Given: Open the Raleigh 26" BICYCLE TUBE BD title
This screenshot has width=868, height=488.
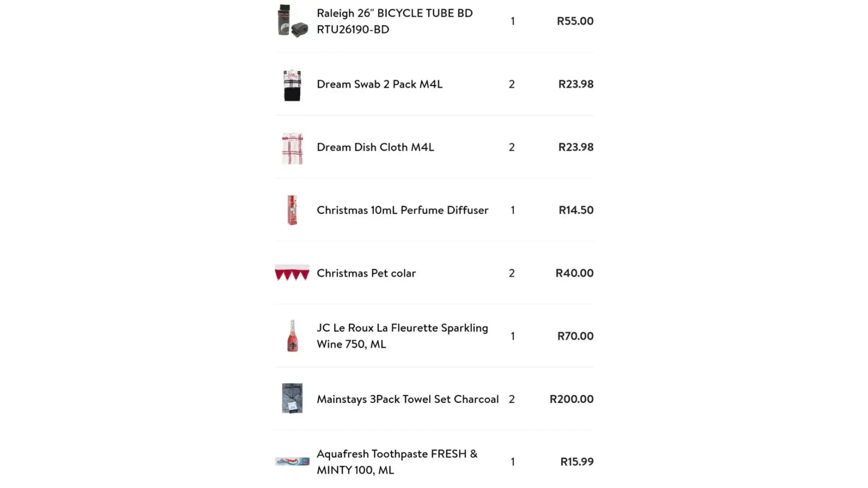Looking at the screenshot, I should [x=394, y=21].
